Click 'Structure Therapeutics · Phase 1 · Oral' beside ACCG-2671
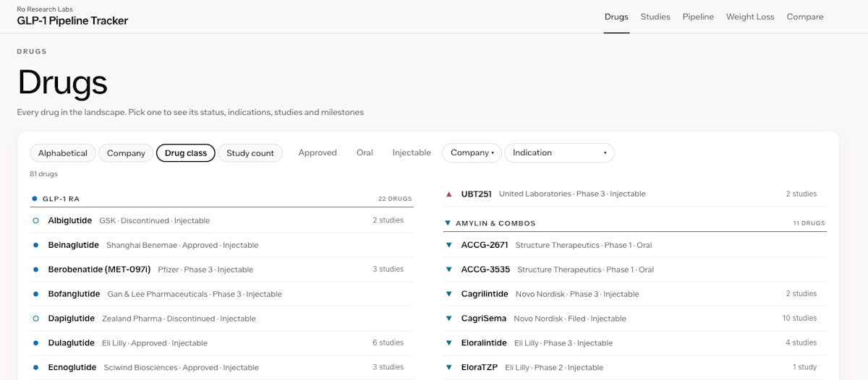The width and height of the screenshot is (868, 380). point(582,245)
